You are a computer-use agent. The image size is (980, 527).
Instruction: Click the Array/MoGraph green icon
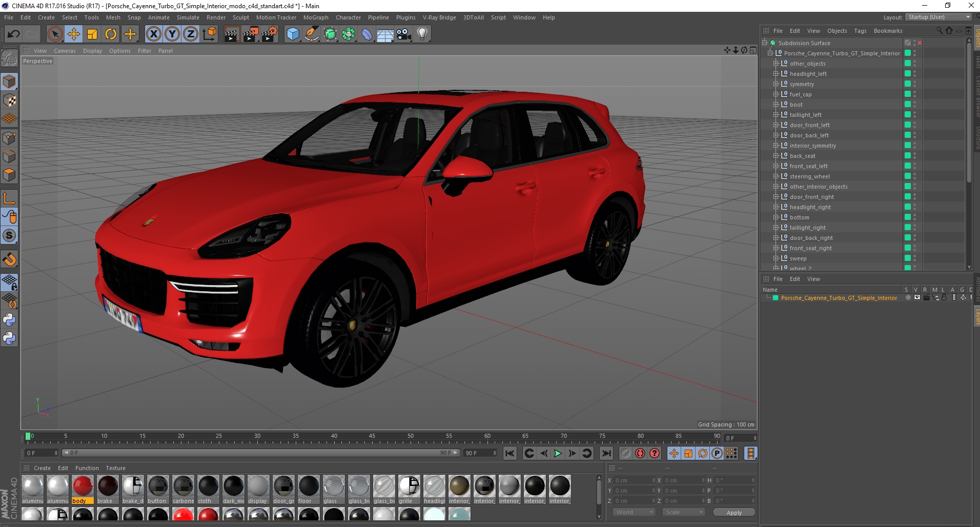(x=349, y=34)
